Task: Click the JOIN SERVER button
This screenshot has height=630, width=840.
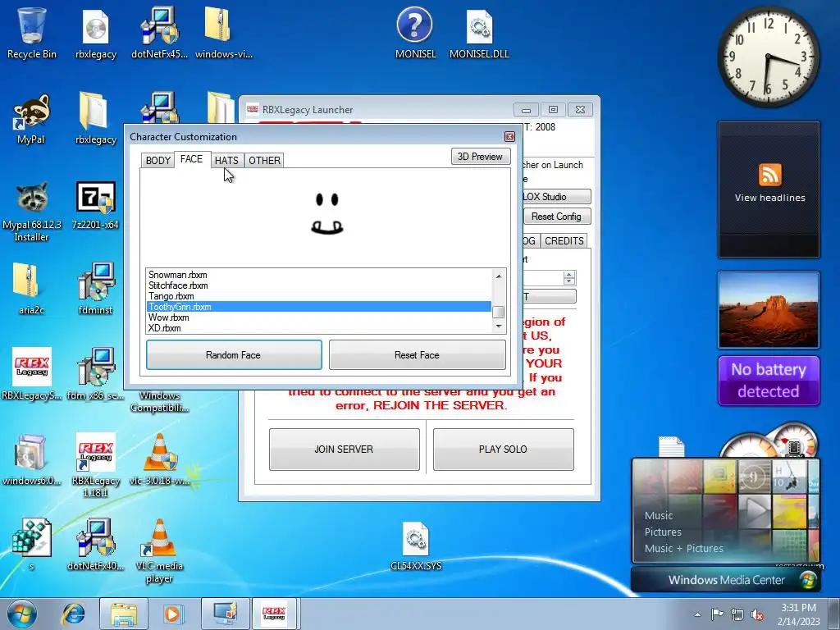Action: point(344,449)
